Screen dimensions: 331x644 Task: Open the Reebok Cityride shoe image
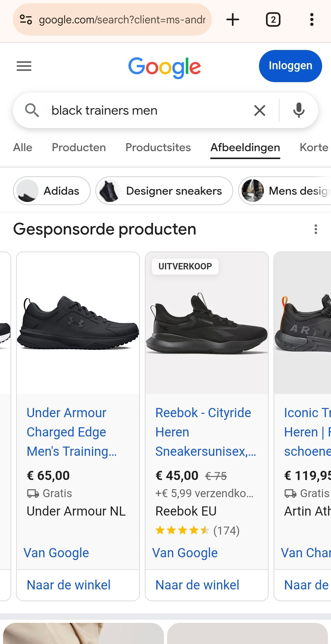point(207,323)
